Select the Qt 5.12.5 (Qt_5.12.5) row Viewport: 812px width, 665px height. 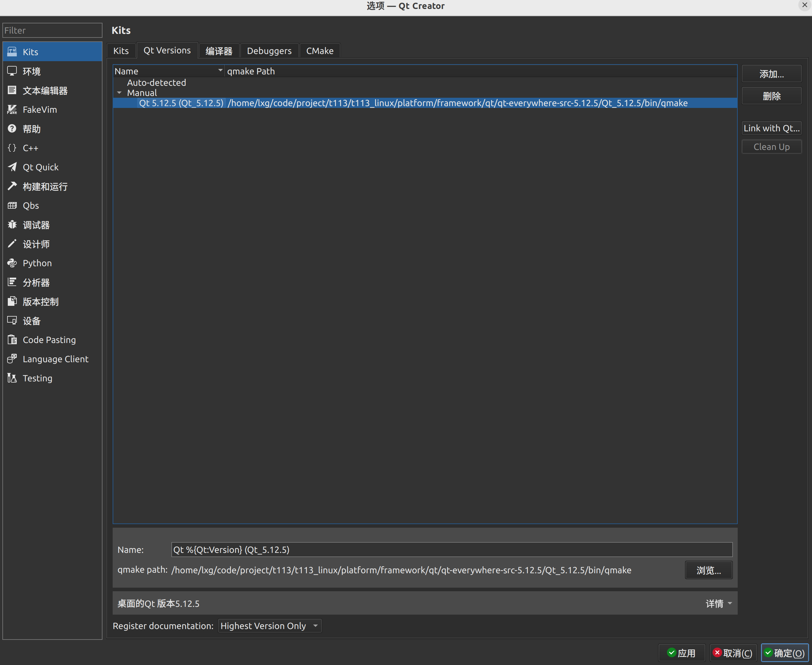425,103
